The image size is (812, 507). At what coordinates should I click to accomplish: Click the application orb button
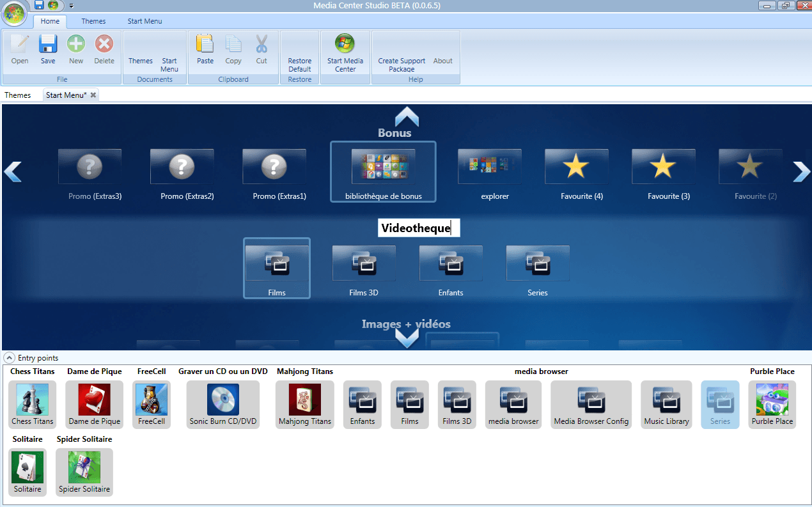click(x=15, y=13)
